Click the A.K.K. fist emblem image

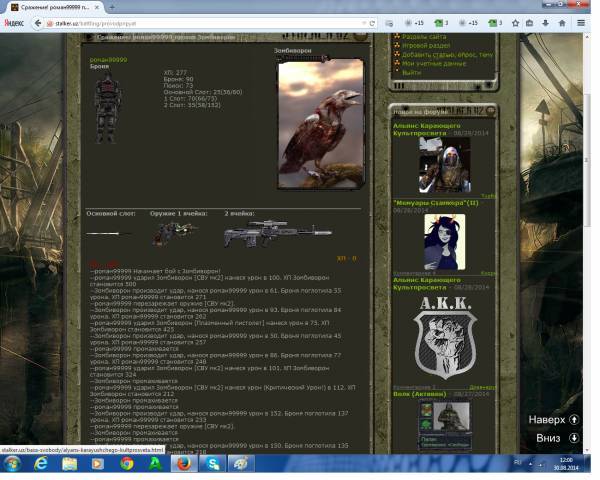coord(445,338)
